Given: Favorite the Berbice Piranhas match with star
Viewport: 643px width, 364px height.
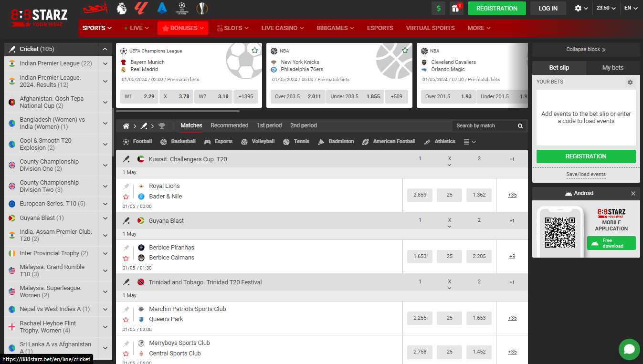Looking at the screenshot, I should tap(126, 258).
